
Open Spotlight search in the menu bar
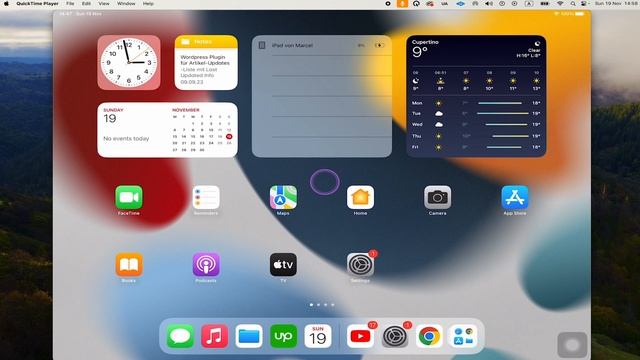click(x=573, y=4)
